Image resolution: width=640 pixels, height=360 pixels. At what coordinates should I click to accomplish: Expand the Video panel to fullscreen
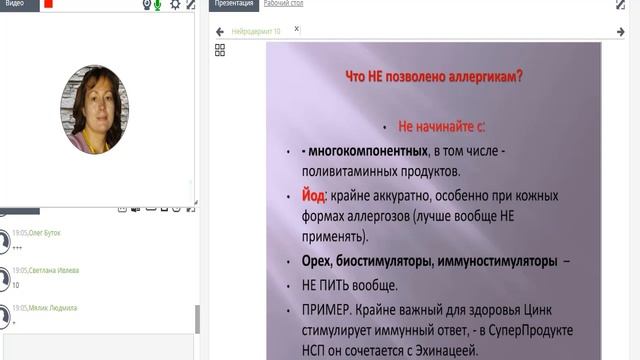191,4
